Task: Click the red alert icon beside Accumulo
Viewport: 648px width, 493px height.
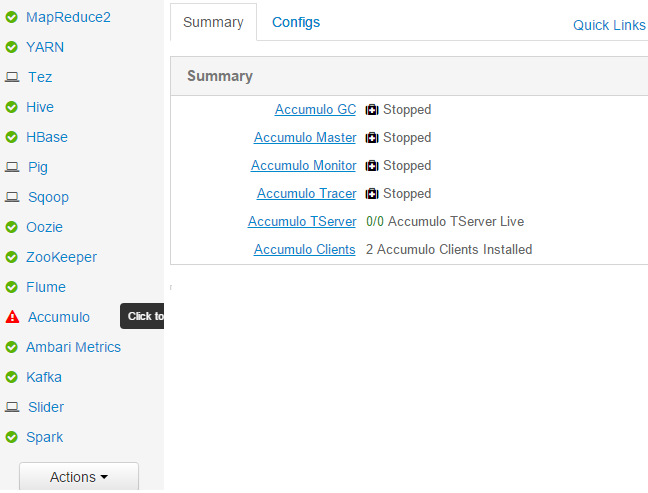Action: click(x=12, y=317)
